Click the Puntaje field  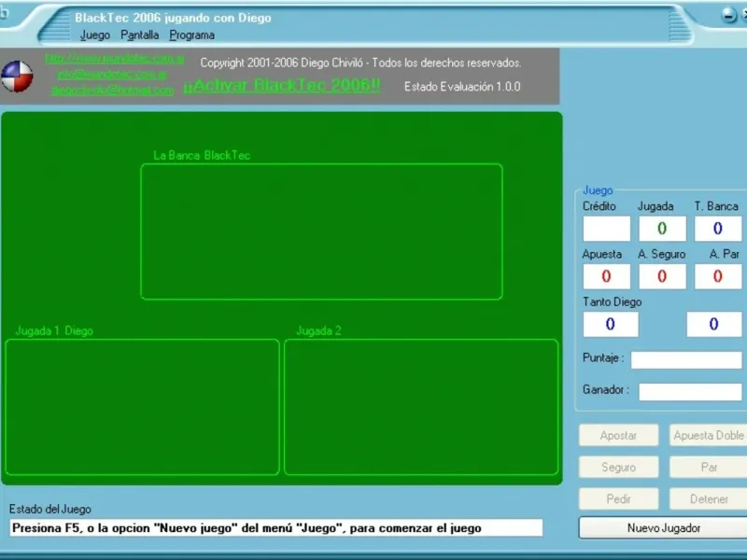tap(686, 360)
